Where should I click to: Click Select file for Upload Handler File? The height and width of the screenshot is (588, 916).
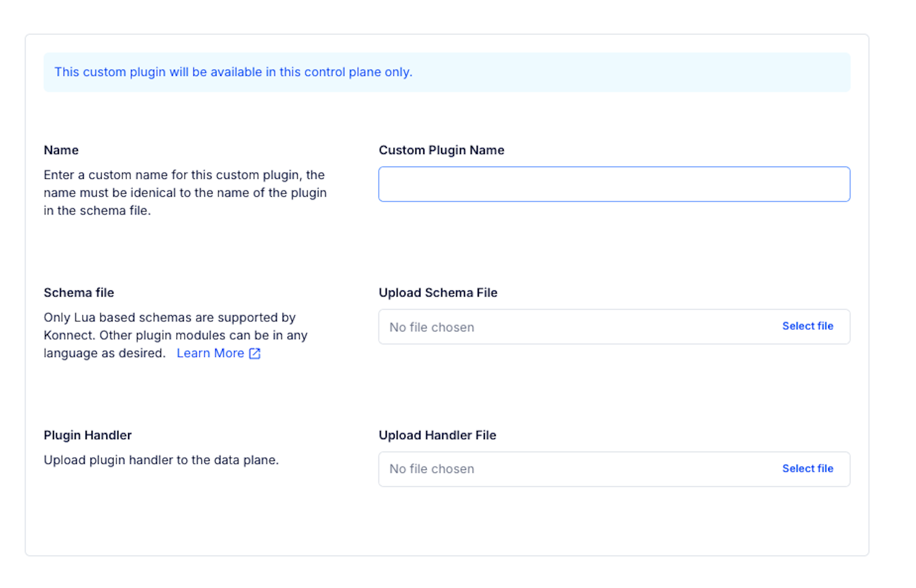[x=807, y=469]
